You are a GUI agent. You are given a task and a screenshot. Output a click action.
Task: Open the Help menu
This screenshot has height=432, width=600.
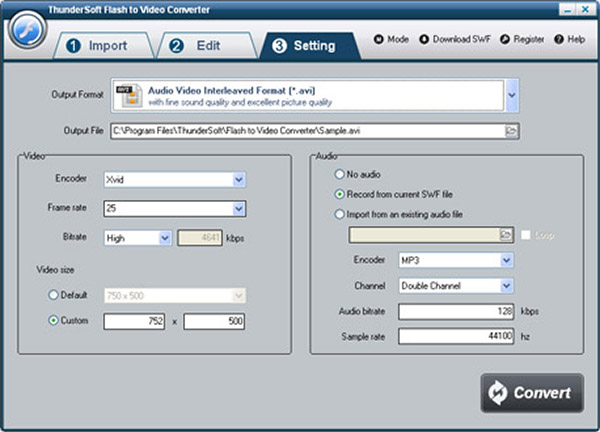pos(569,39)
